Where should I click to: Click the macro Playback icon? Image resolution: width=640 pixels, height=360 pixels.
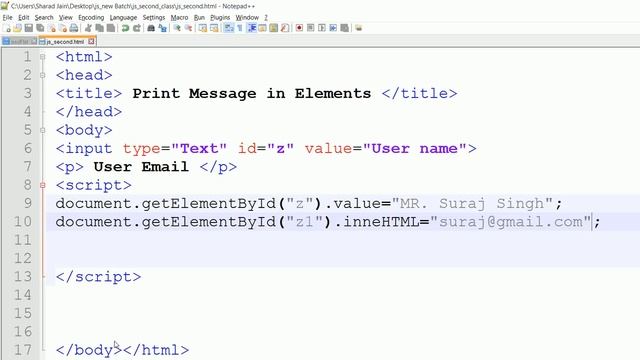(x=322, y=28)
